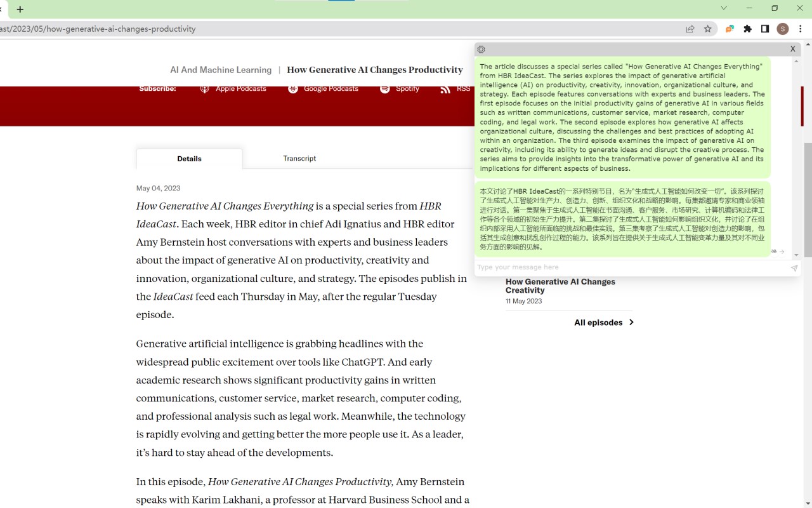This screenshot has width=812, height=508.
Task: Focus the 'Type your message here' field
Action: (x=631, y=267)
